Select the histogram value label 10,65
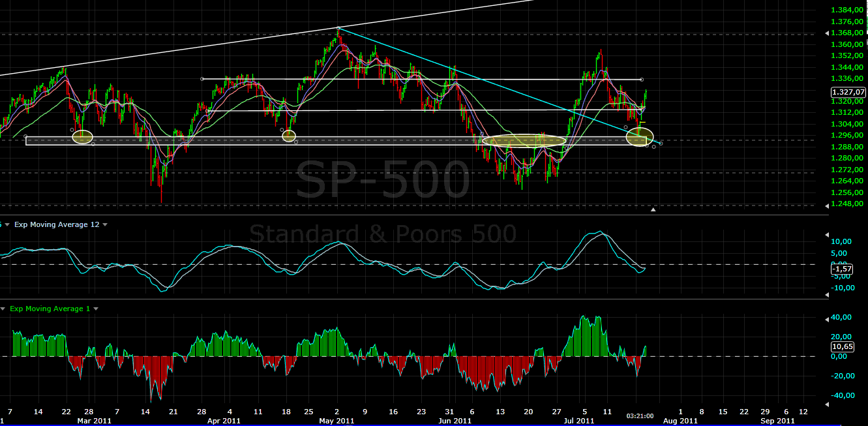Screen dimensions: 868x426 point(841,347)
